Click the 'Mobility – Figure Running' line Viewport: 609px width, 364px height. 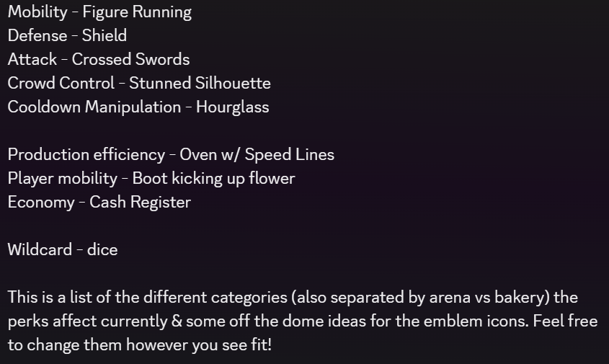pyautogui.click(x=99, y=12)
